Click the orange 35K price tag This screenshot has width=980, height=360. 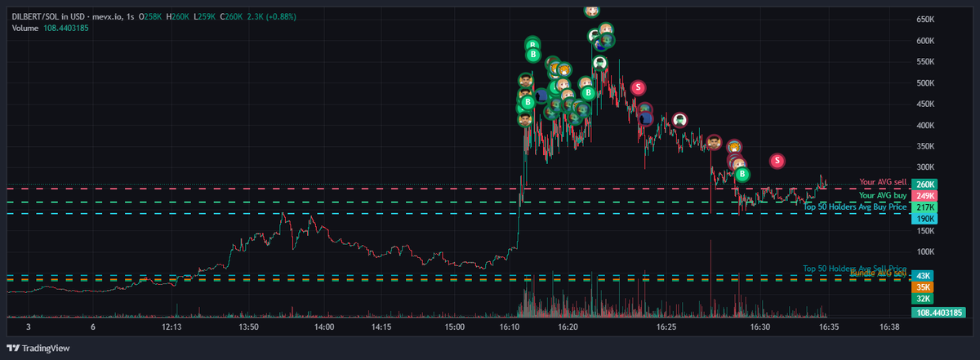point(924,287)
